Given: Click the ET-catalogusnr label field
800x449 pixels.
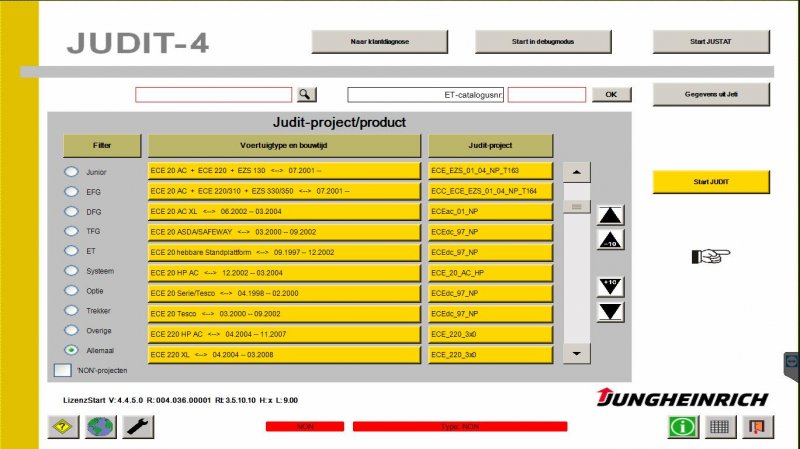Looking at the screenshot, I should click(426, 94).
